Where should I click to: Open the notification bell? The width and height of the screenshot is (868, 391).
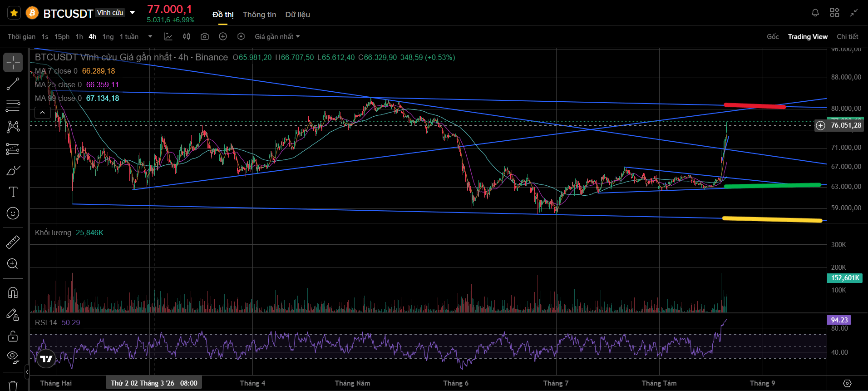point(815,13)
